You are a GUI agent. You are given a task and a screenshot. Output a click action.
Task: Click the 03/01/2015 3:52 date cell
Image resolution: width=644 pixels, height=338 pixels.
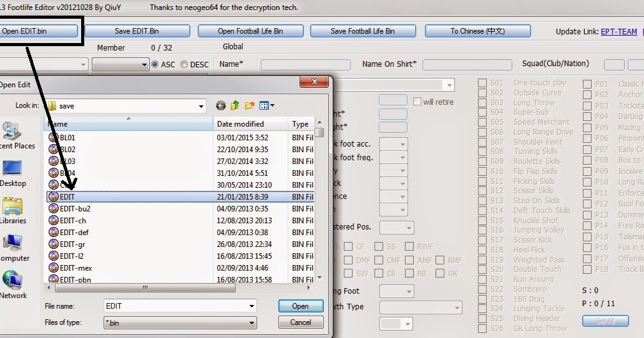point(243,137)
